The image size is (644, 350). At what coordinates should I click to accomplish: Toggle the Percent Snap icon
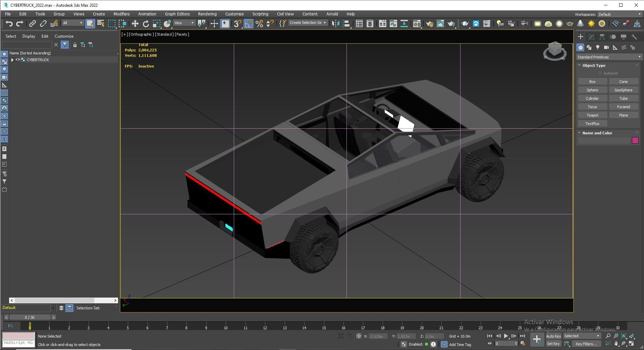259,24
